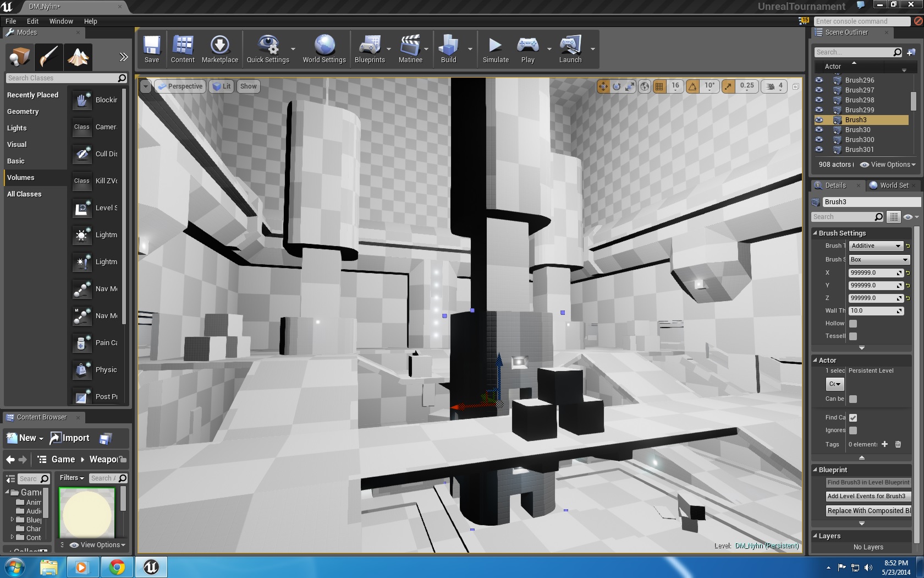
Task: Open the Help menu
Action: 91,21
